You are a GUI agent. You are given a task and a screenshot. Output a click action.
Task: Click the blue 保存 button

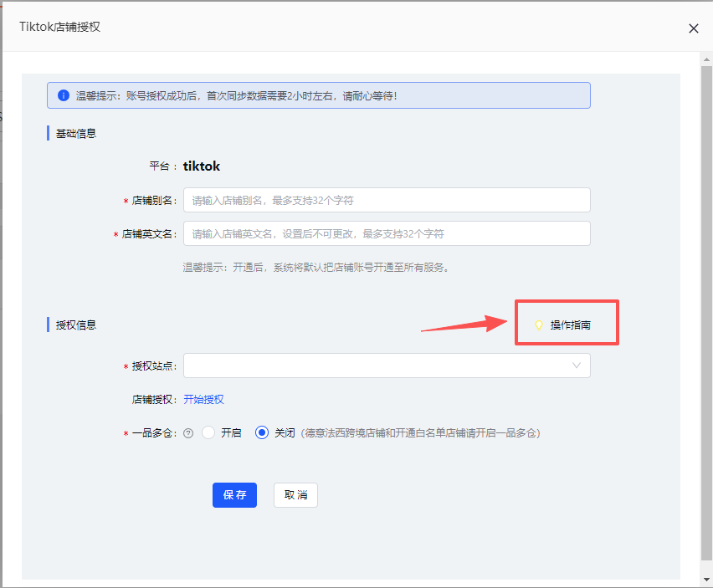(x=234, y=494)
